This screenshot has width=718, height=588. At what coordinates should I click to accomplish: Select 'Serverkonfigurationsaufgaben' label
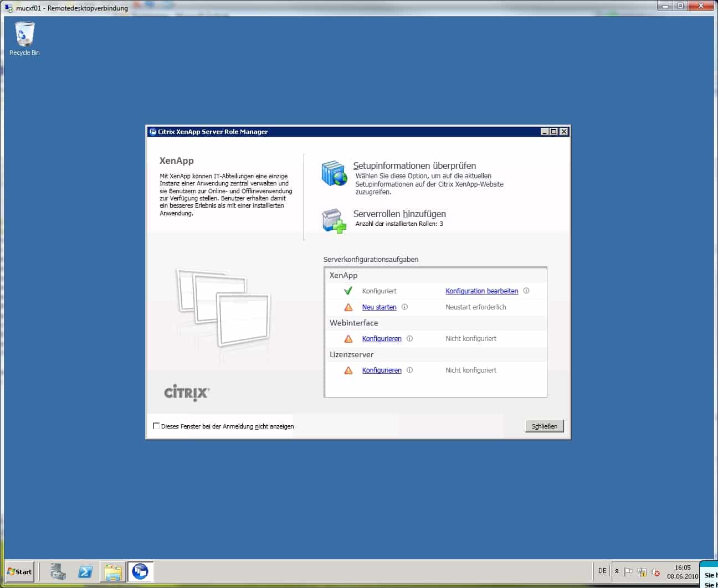(x=371, y=259)
